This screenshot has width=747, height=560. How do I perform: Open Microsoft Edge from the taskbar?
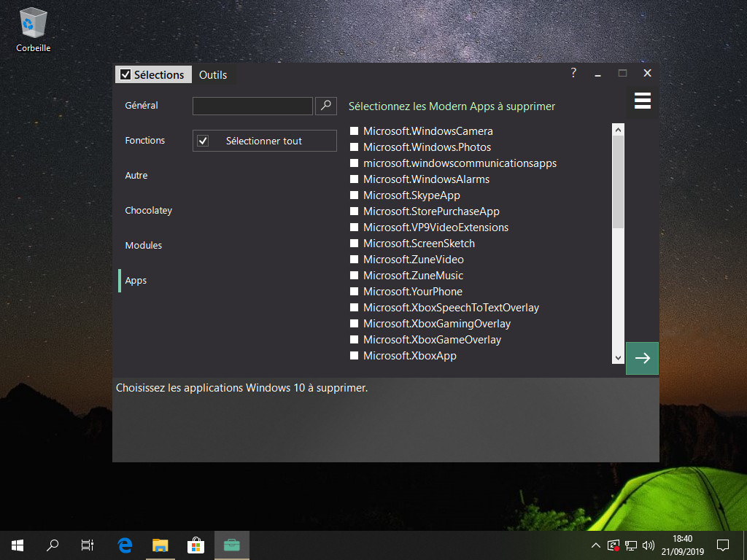[x=125, y=545]
